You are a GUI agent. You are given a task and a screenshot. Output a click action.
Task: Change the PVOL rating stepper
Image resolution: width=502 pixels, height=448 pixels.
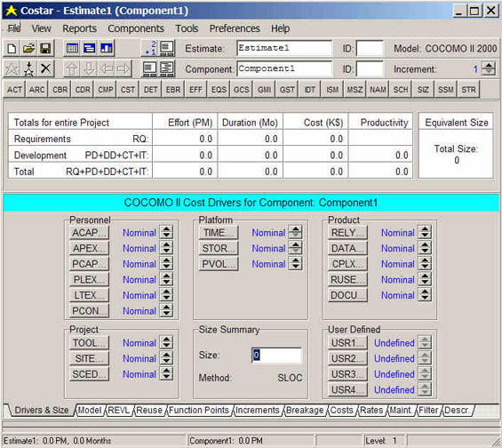(x=295, y=263)
